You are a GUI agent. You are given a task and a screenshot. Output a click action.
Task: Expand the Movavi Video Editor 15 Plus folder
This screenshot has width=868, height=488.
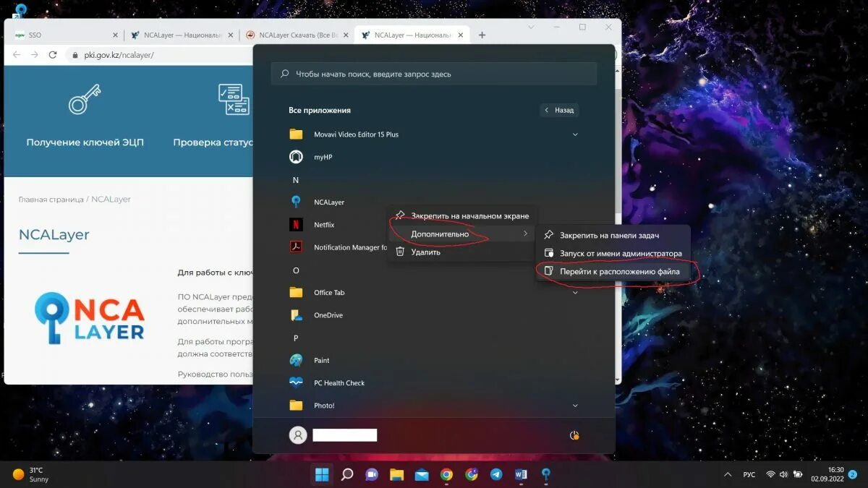575,134
